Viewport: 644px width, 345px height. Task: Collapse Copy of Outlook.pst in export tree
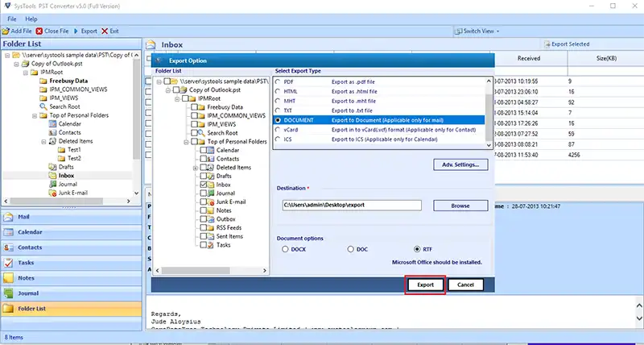click(x=168, y=90)
